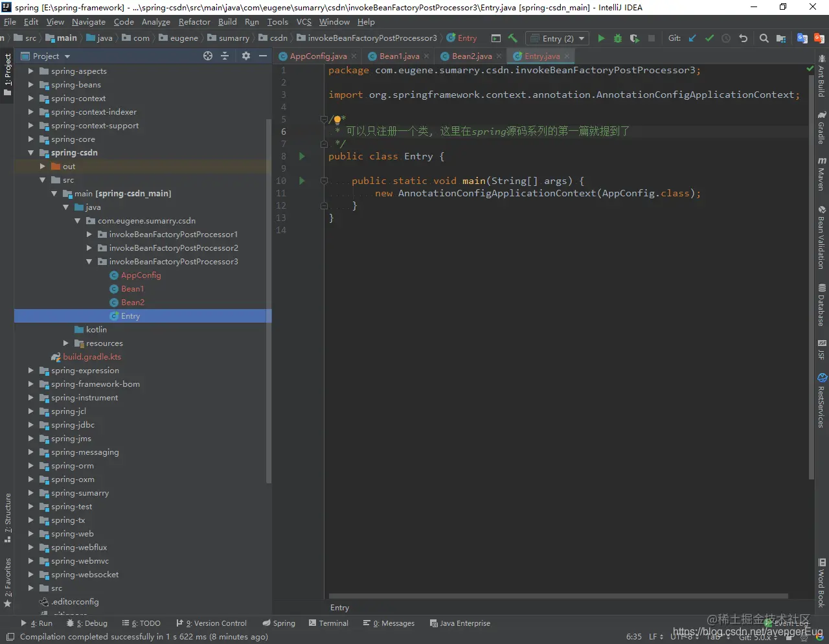The height and width of the screenshot is (644, 829).
Task: Switch to the Bean2.java tab
Action: coord(471,56)
